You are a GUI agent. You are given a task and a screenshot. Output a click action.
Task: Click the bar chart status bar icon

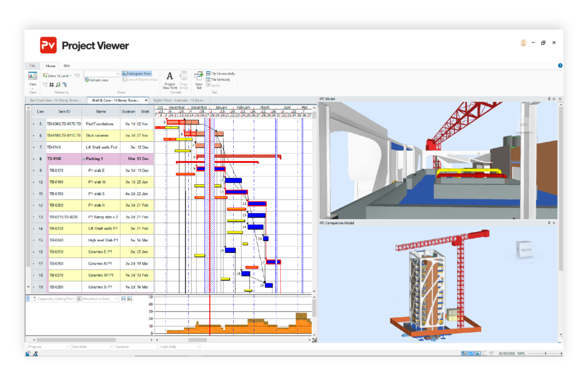[x=478, y=353]
